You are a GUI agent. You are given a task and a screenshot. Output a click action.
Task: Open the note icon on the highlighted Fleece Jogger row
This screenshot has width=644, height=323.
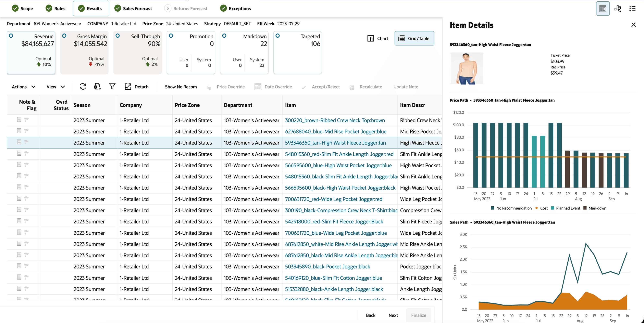19,142
